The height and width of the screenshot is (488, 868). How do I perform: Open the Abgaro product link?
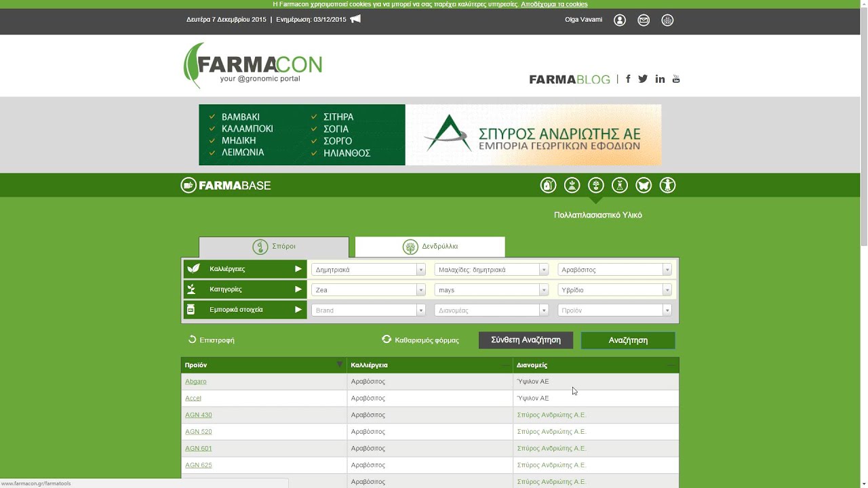tap(196, 382)
